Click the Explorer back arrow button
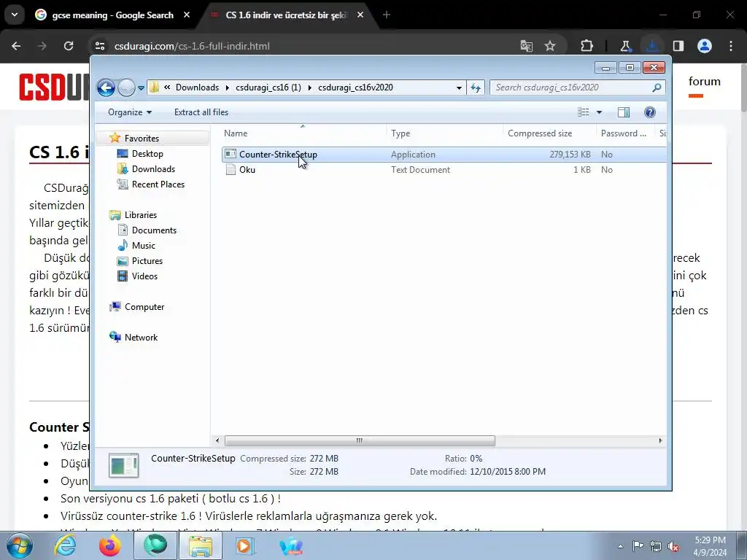 coord(106,87)
